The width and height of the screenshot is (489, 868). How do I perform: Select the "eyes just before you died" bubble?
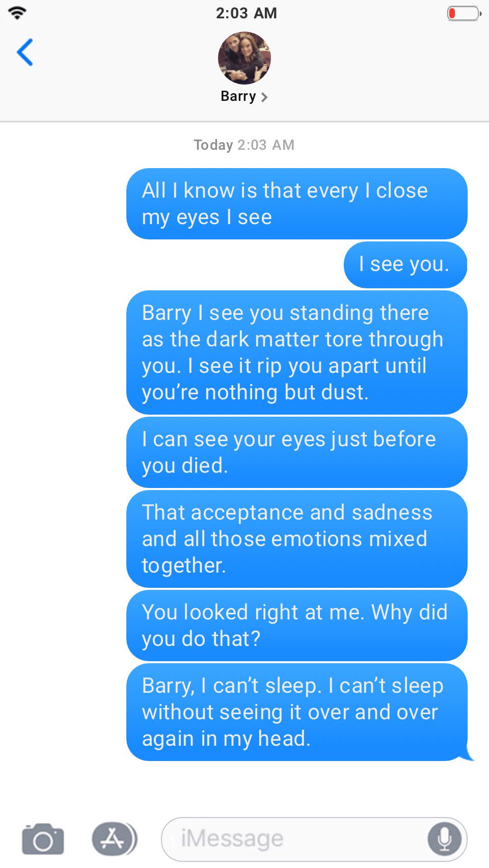pos(297,452)
